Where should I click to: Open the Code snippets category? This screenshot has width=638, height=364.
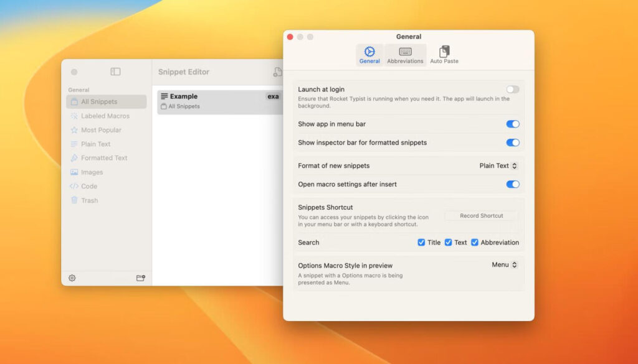[x=87, y=186]
